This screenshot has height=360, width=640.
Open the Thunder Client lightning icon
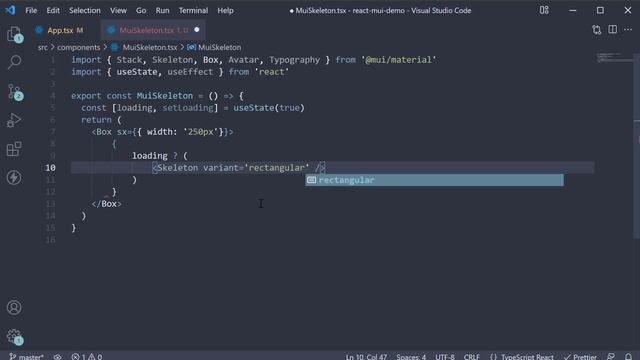(14, 178)
